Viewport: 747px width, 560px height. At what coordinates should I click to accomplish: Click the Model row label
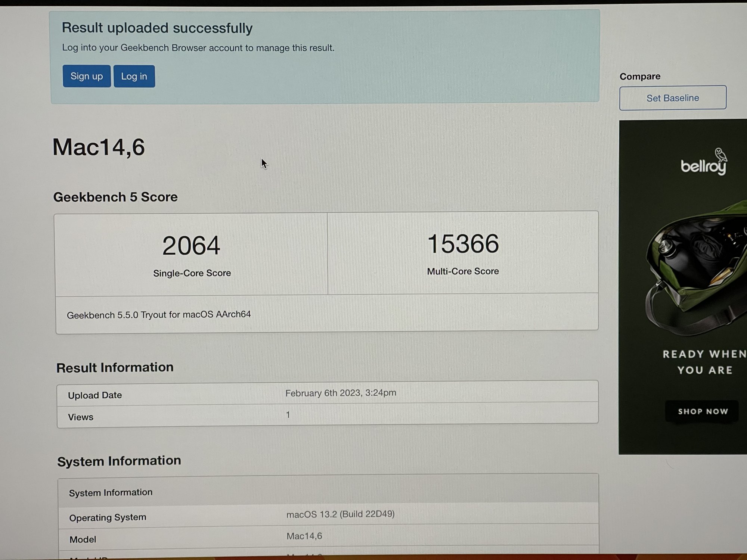[x=83, y=539]
